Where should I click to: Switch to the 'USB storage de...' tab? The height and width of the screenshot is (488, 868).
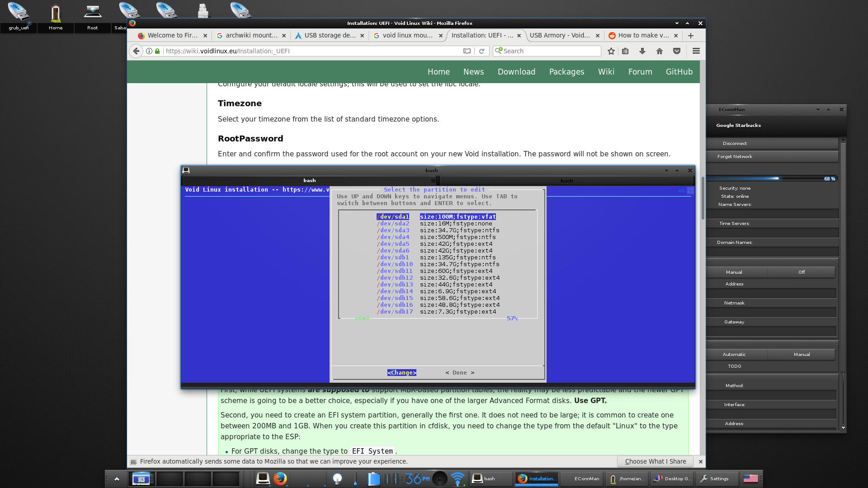pyautogui.click(x=330, y=36)
